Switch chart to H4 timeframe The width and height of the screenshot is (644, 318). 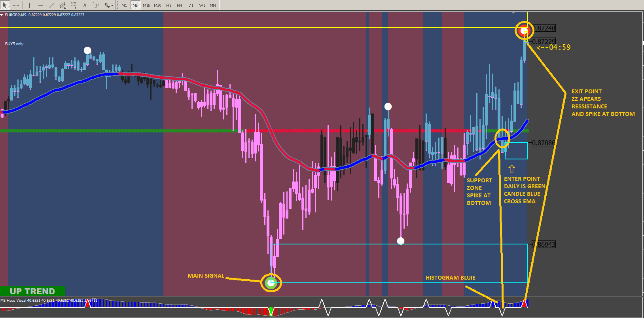coord(180,5)
